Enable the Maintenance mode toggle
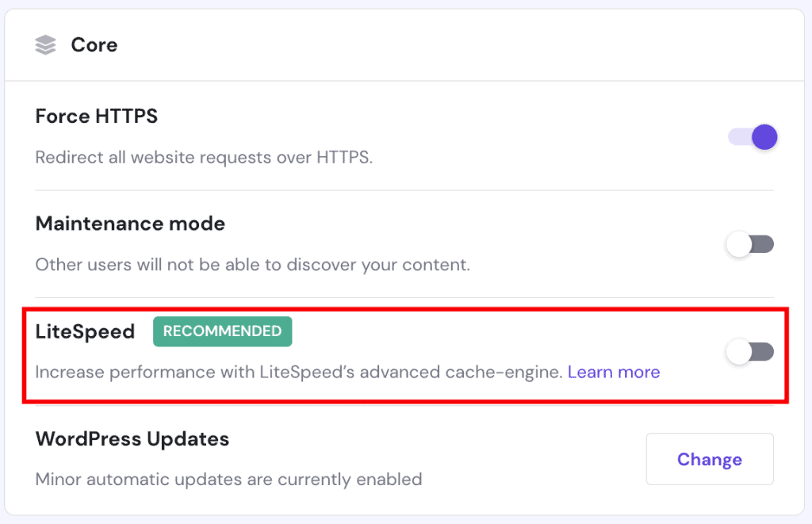812x524 pixels. pyautogui.click(x=749, y=244)
